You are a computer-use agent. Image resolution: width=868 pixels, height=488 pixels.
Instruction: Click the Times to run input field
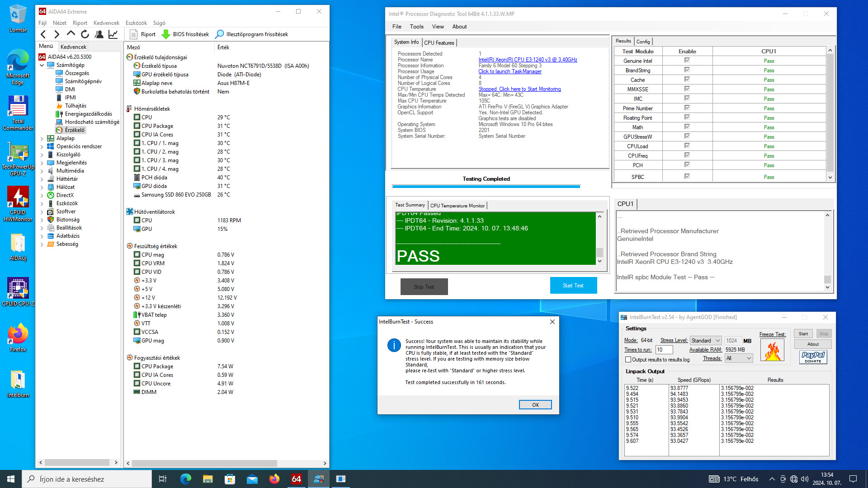point(664,350)
